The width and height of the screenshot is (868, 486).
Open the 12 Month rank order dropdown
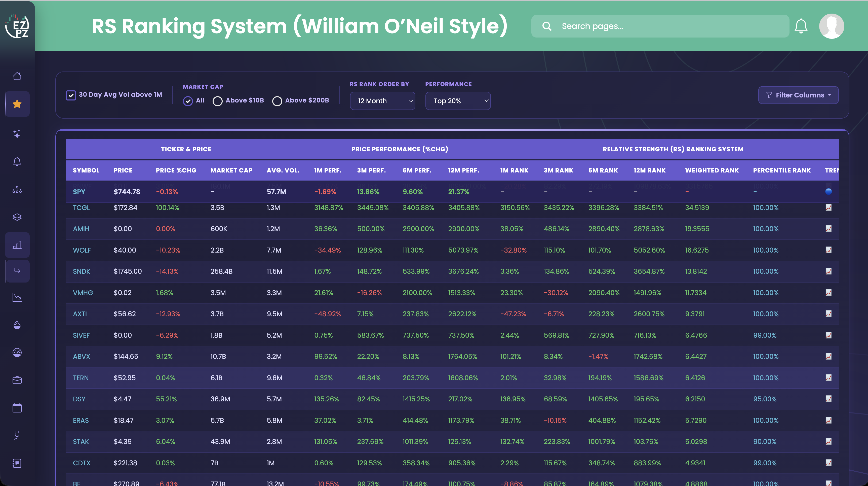point(382,101)
